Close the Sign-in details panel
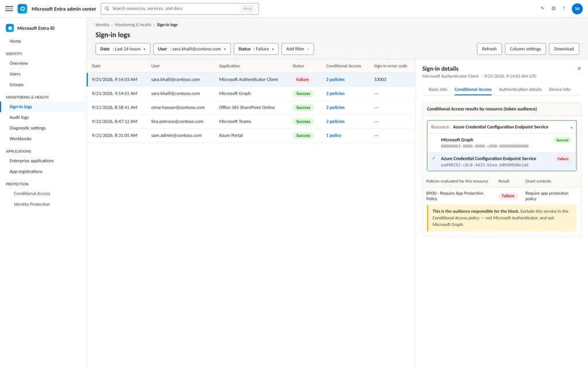The height and width of the screenshot is (368, 588). pyautogui.click(x=579, y=69)
